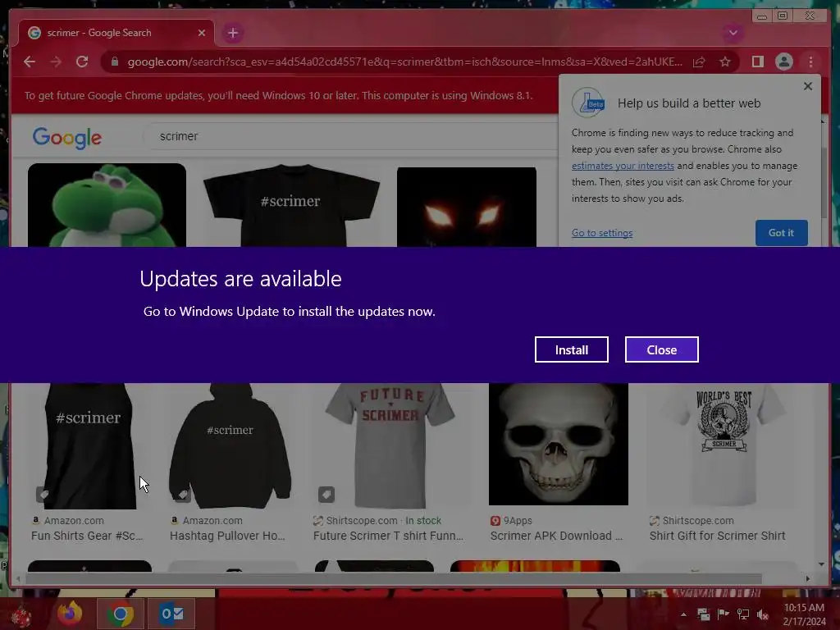Open the estimates your interests link
840x630 pixels.
pyautogui.click(x=623, y=166)
